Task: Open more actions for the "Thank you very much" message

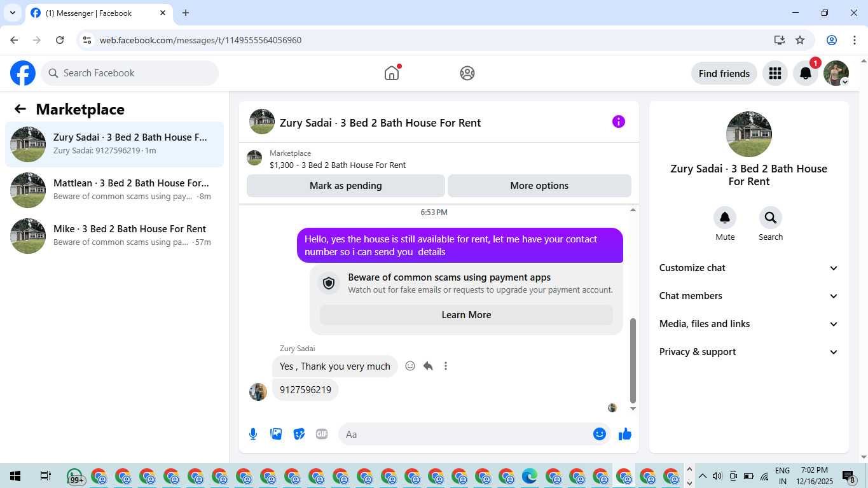Action: coord(446,366)
